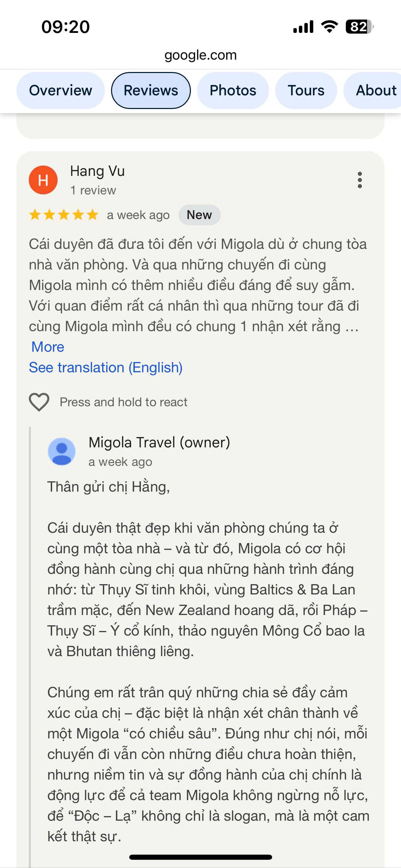Open reviewer name Hang Vu
The image size is (401, 868).
point(97,171)
